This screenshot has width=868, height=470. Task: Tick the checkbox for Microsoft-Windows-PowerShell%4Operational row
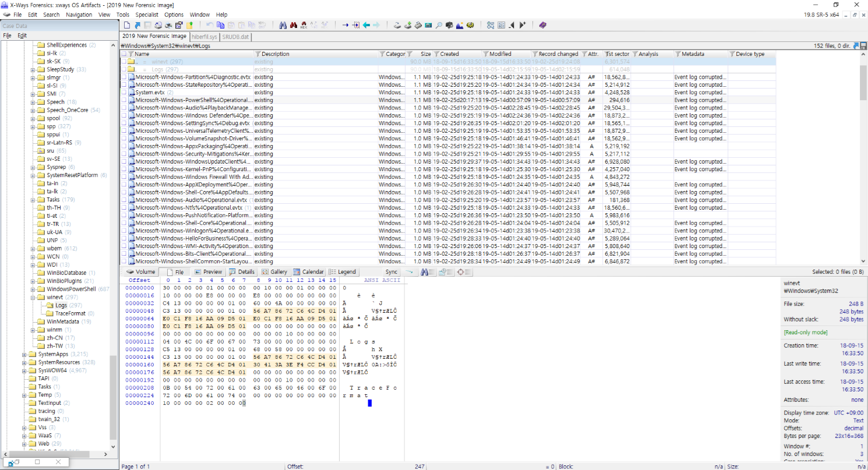[124, 100]
